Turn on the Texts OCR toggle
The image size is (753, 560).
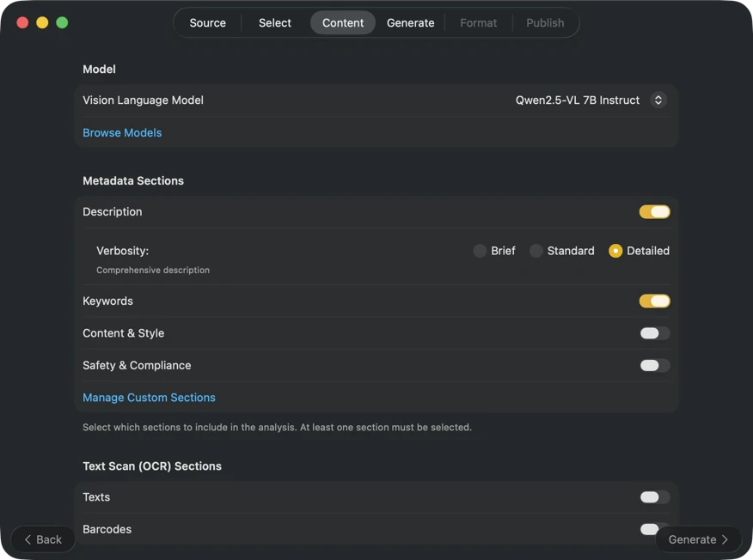coord(654,496)
